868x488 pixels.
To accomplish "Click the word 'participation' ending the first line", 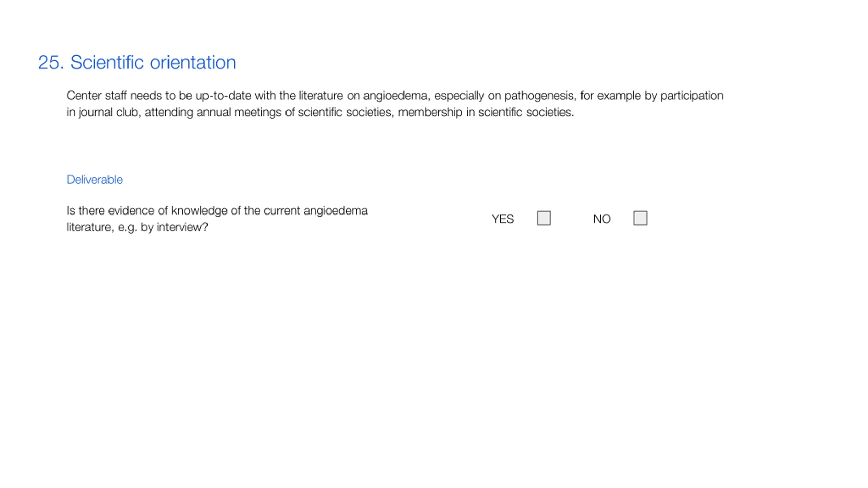I will pos(692,96).
